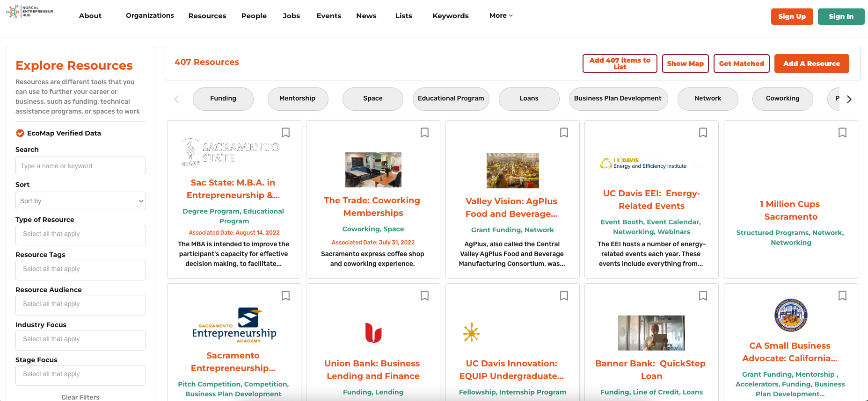The width and height of the screenshot is (868, 401).
Task: Open the Sacramento Entrepreneurship Academy logo
Action: (x=234, y=325)
